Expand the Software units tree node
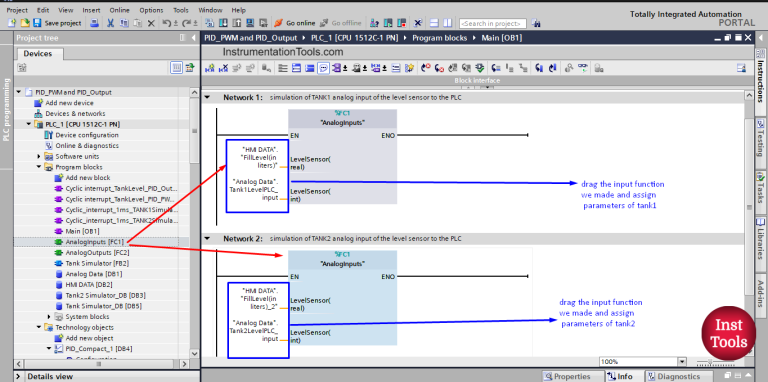The image size is (768, 382). pyautogui.click(x=39, y=156)
